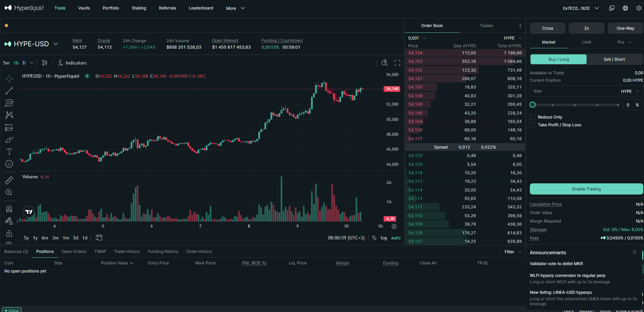
Task: Open the 0,001 price grouping dropdown
Action: tap(417, 38)
